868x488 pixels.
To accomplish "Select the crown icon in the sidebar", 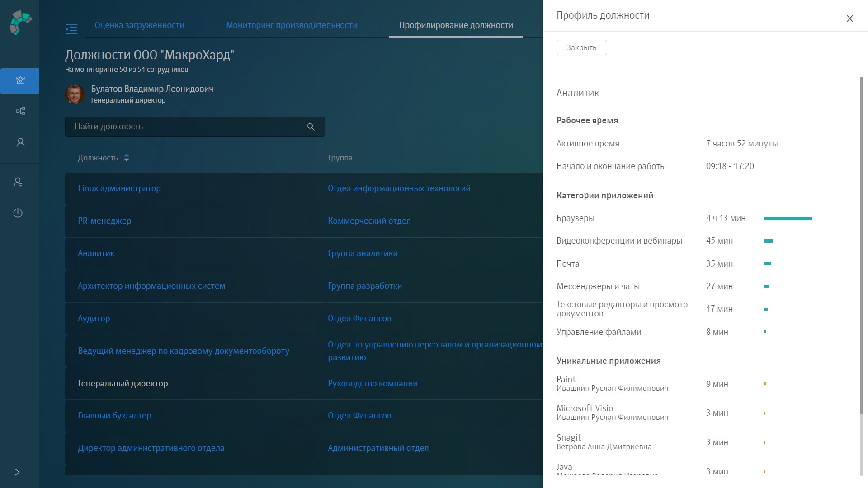I will point(20,81).
